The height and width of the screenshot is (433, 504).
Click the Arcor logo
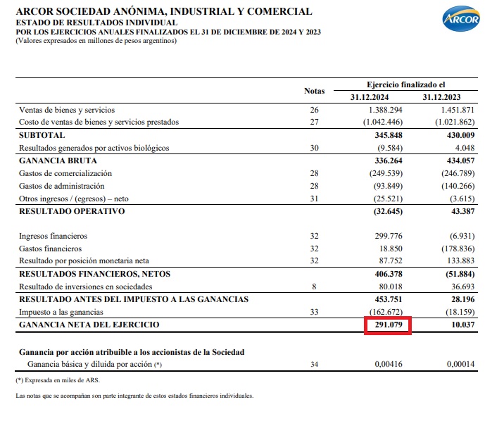[x=461, y=18]
